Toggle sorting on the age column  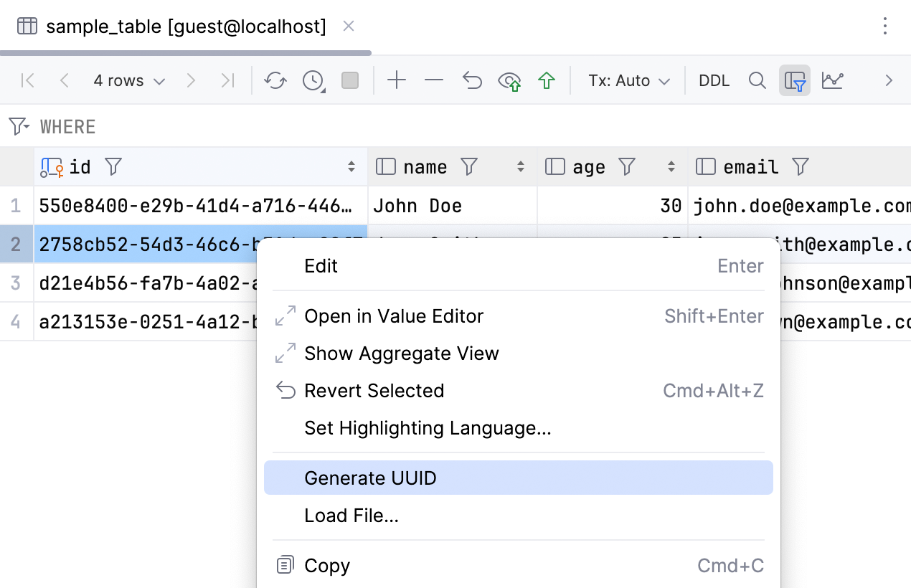coord(672,166)
